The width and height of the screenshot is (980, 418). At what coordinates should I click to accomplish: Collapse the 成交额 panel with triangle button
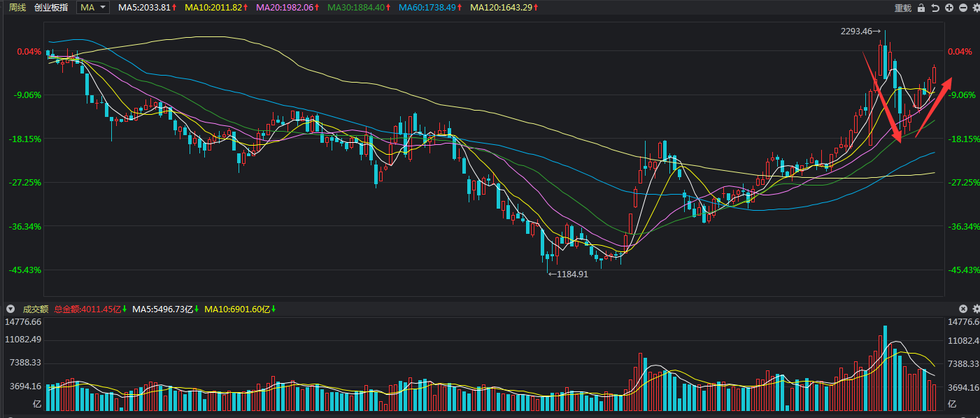(10, 309)
